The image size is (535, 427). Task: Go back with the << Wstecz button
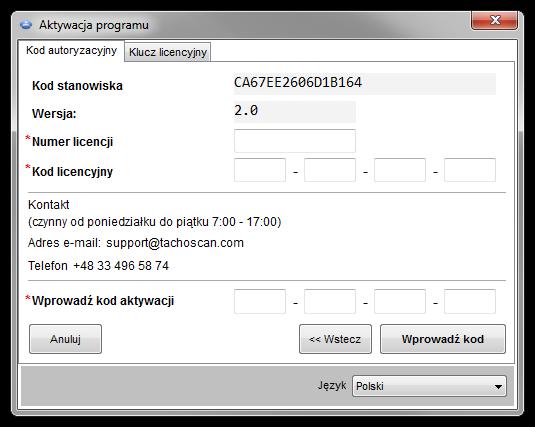point(335,339)
